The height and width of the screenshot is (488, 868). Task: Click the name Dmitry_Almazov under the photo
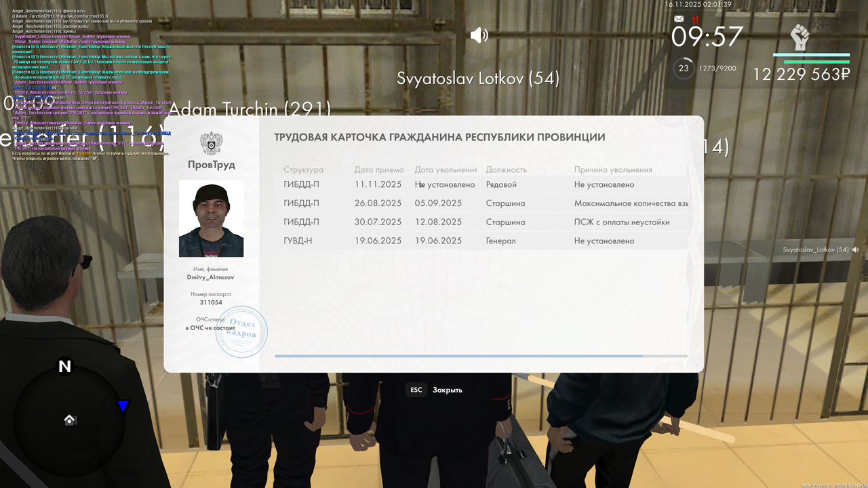211,277
